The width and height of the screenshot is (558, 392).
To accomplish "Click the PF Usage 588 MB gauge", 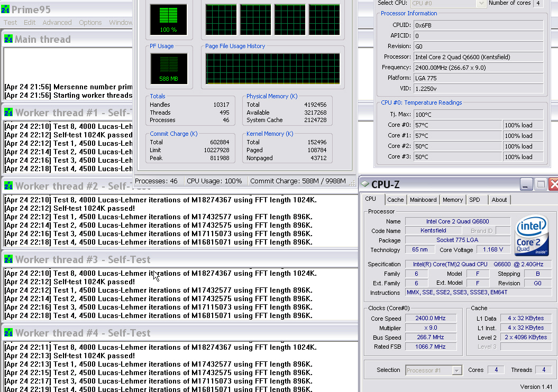I will (x=168, y=69).
